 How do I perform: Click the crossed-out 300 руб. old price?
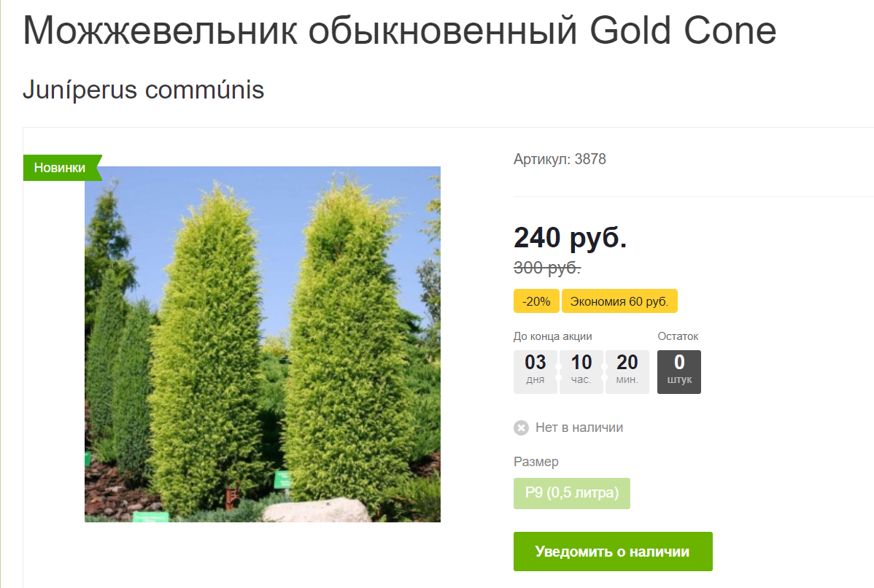547,268
